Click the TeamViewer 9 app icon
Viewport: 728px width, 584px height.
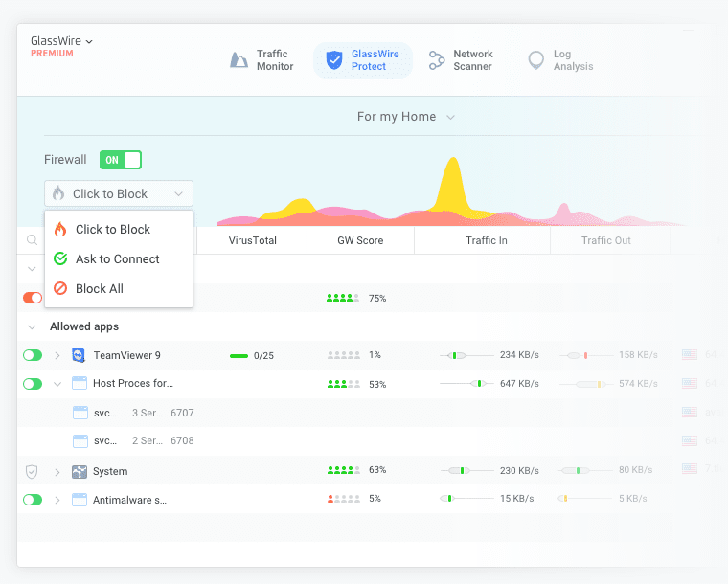tap(79, 355)
